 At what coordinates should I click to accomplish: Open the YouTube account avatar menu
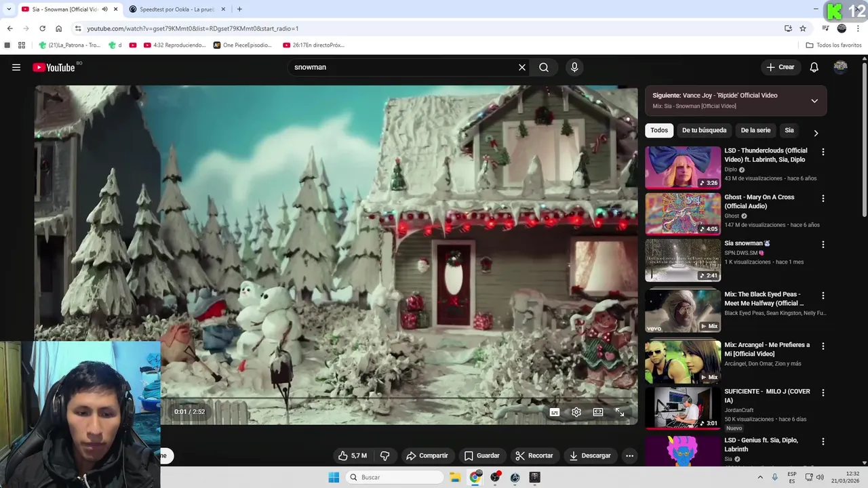tap(840, 66)
